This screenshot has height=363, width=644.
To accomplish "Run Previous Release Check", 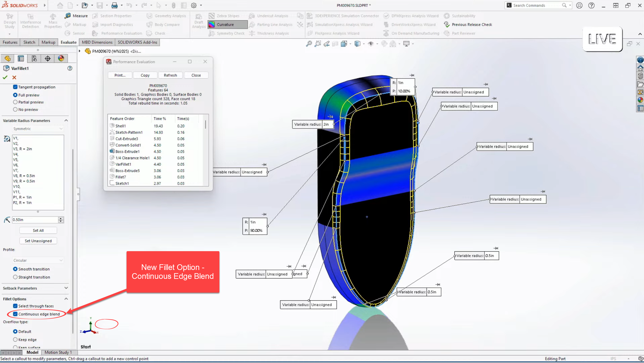I will (468, 25).
